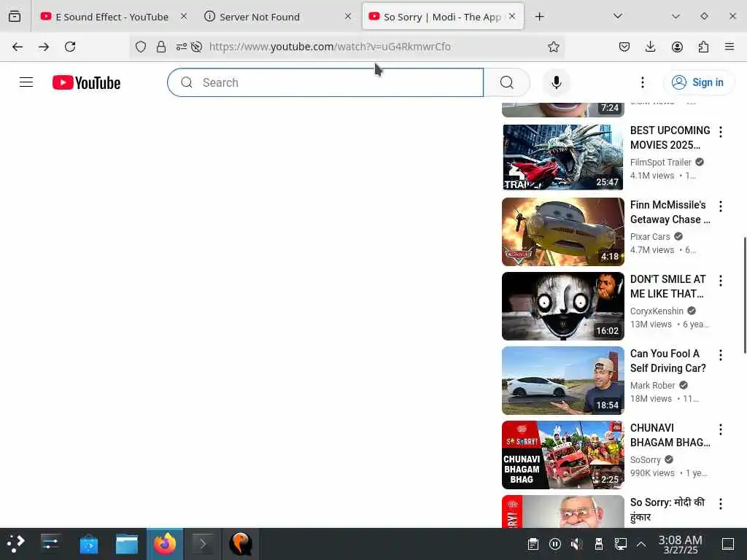Click the Show Desktop button

coord(728,544)
